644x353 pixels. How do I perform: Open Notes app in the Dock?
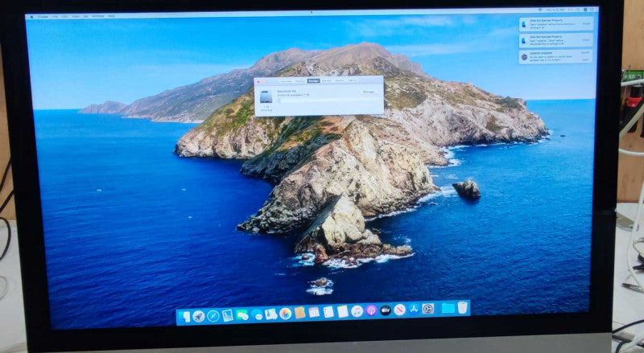tap(343, 311)
